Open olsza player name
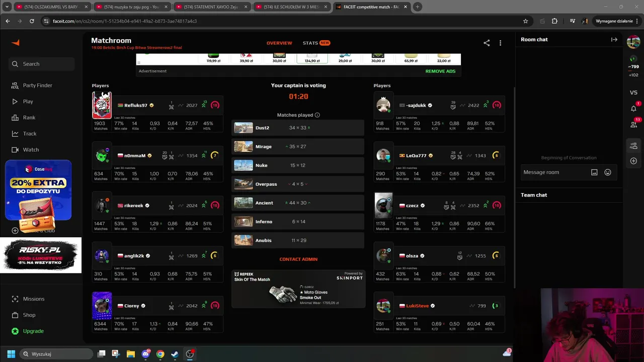 pyautogui.click(x=412, y=256)
